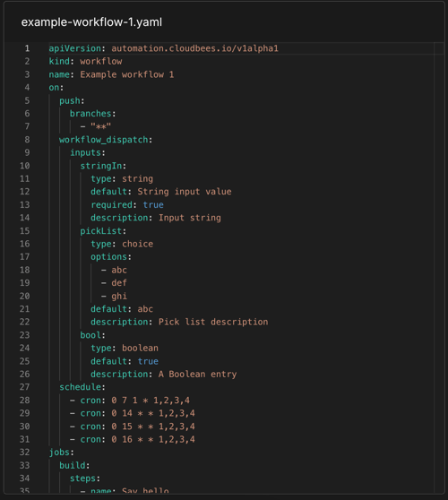Click the 'on:' key on line 4
This screenshot has height=500, width=448.
point(56,88)
